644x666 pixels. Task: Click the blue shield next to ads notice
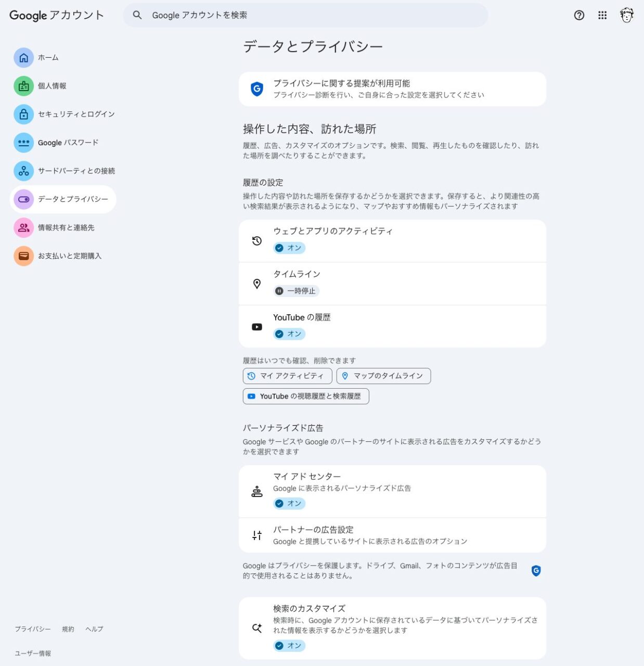(536, 571)
